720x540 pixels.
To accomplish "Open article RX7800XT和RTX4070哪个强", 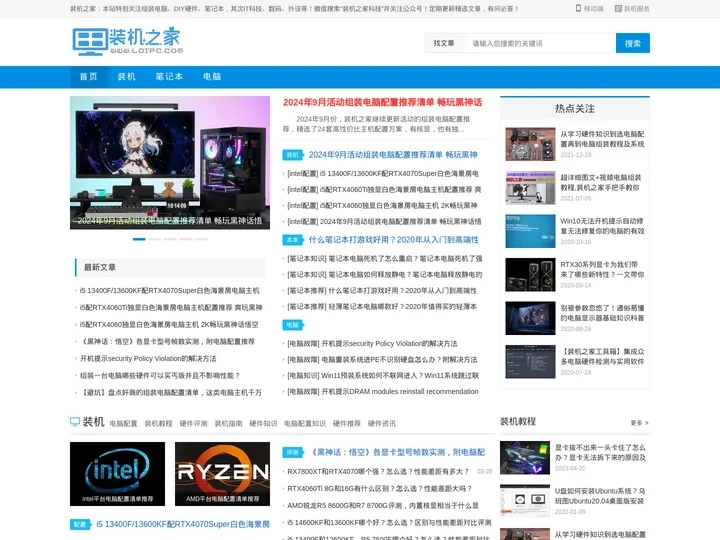I will (x=378, y=472).
